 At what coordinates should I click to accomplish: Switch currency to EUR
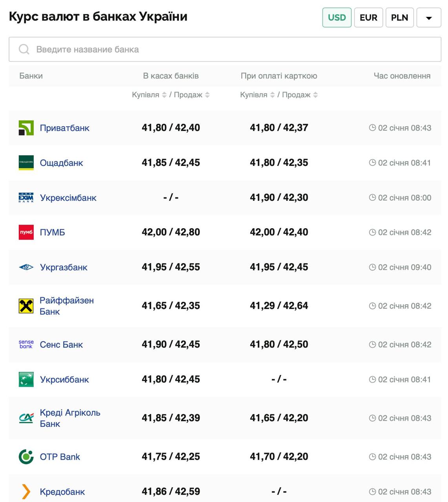coord(368,18)
